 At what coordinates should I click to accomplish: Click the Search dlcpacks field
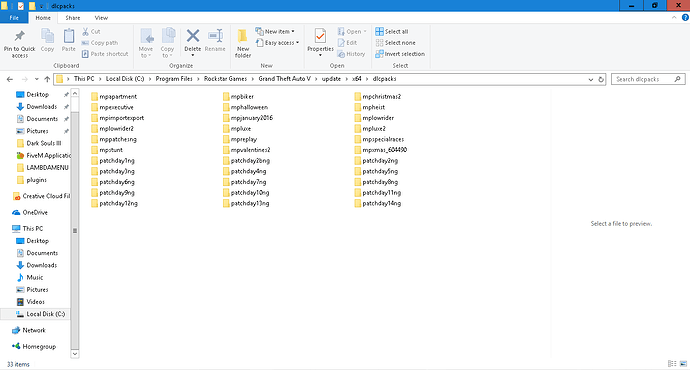648,79
